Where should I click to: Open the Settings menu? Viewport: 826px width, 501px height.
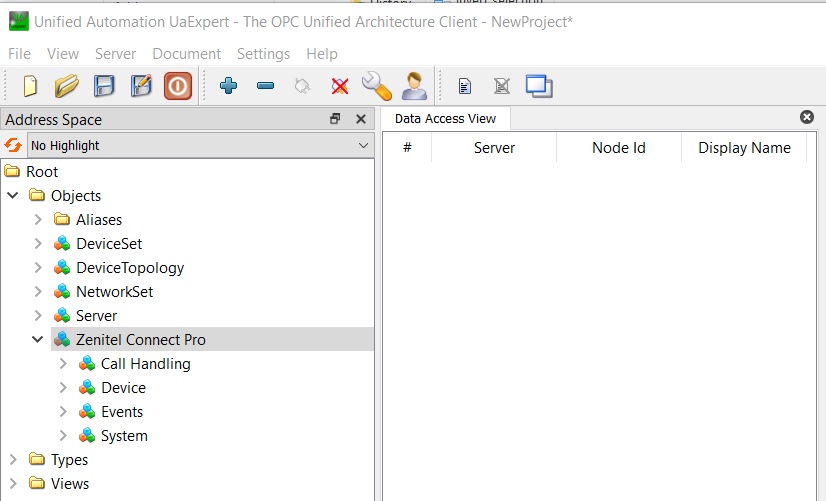tap(263, 54)
